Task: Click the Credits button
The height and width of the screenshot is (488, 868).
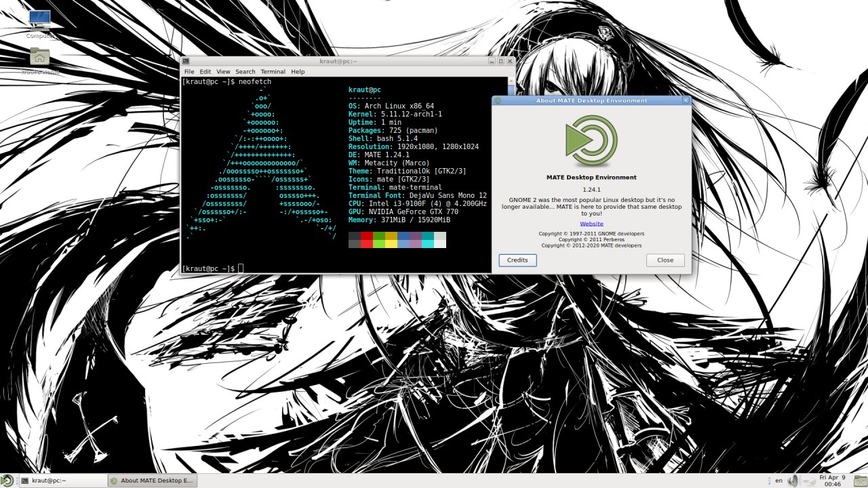Action: click(517, 260)
